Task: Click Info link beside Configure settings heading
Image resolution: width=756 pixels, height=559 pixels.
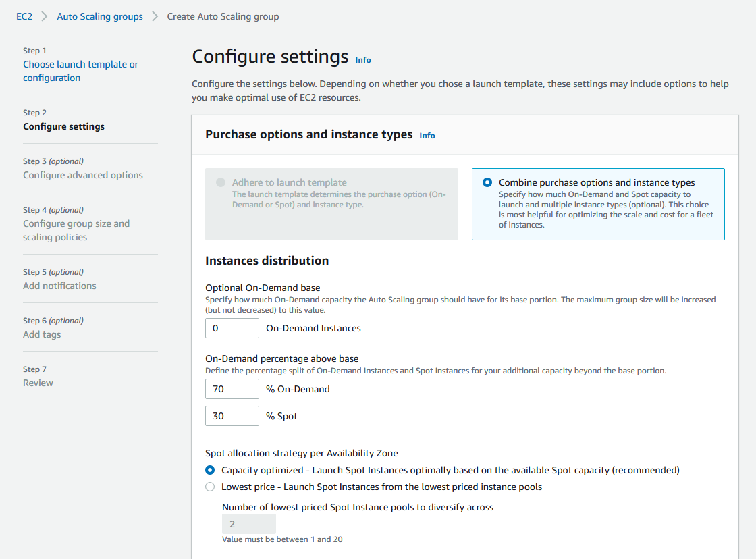Action: click(x=363, y=60)
